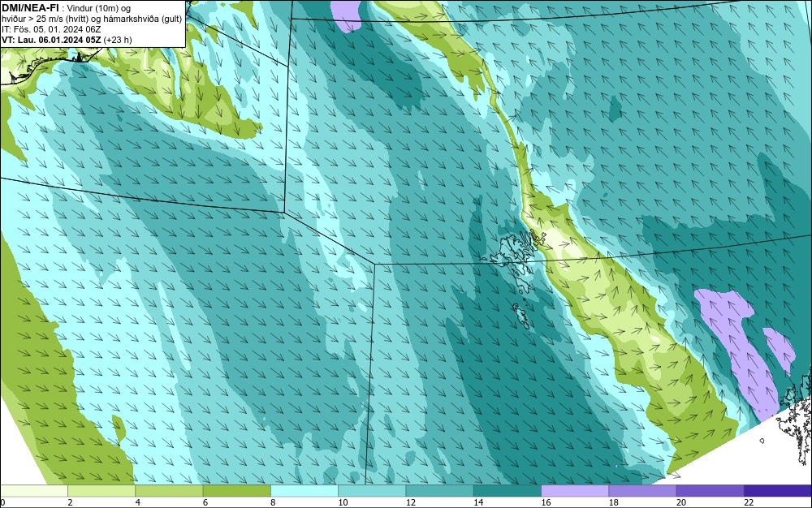Select the 2–4 m/s light green legend swatch
812x508 pixels.
click(x=101, y=490)
